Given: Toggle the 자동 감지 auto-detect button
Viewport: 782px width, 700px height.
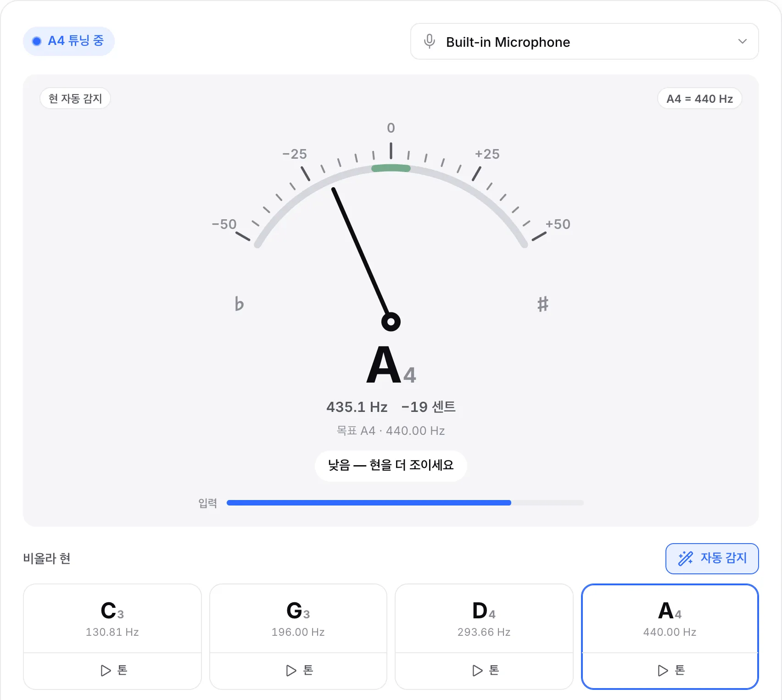Looking at the screenshot, I should click(x=712, y=558).
